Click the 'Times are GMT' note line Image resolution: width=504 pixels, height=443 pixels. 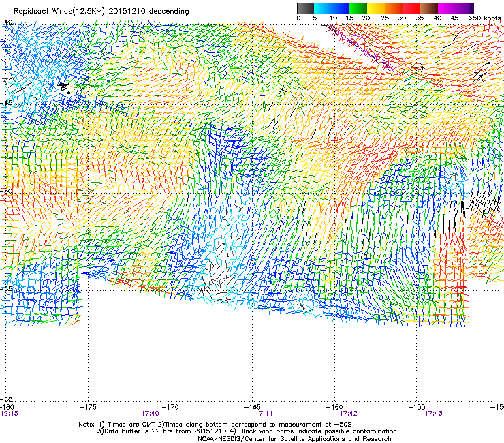(215, 425)
